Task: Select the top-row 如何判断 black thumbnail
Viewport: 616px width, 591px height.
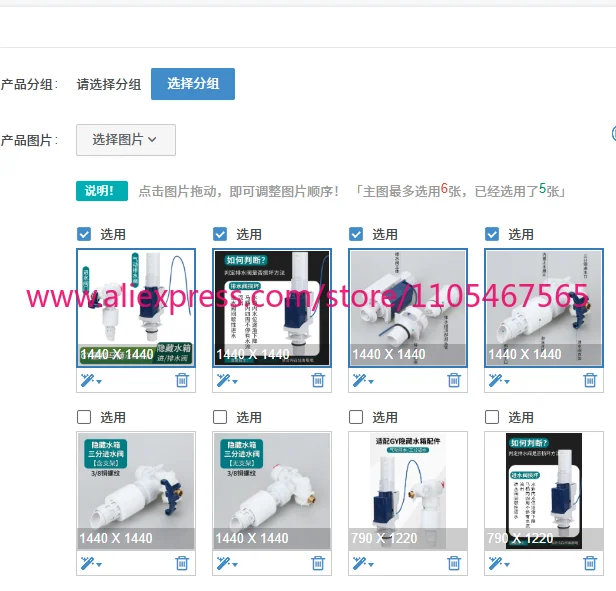Action: coord(272,308)
